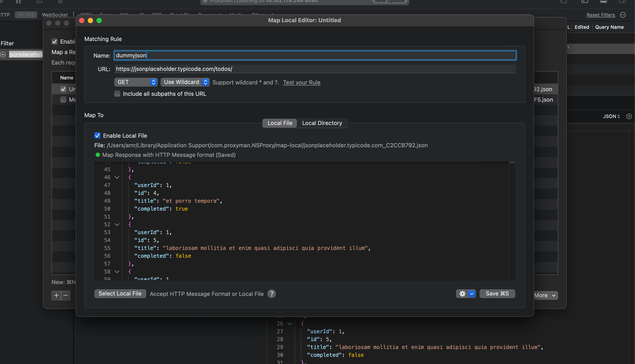The image size is (635, 364).
Task: Click the Select Local File button
Action: [120, 294]
